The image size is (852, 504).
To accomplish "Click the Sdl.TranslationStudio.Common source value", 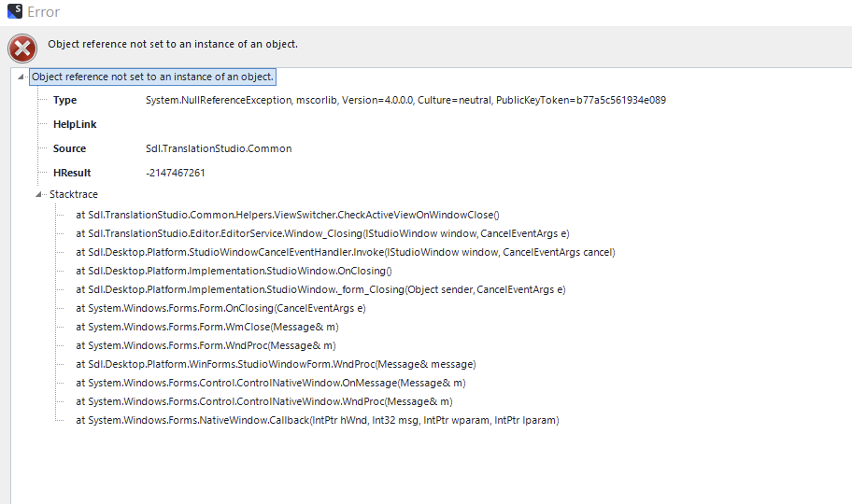I will point(219,148).
